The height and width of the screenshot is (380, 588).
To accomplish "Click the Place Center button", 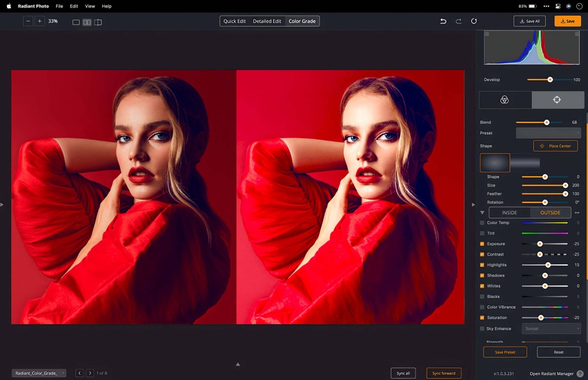I will (x=555, y=146).
